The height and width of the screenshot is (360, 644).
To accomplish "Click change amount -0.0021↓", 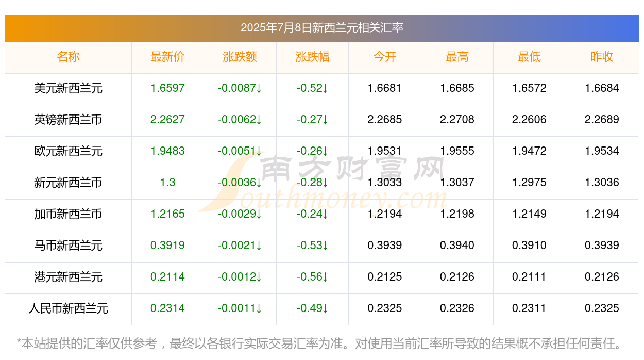I will [240, 246].
